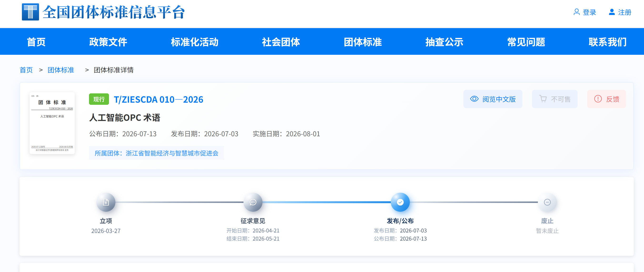Click the 全国团体标准信息平台 site title
This screenshot has height=272, width=644.
point(114,12)
